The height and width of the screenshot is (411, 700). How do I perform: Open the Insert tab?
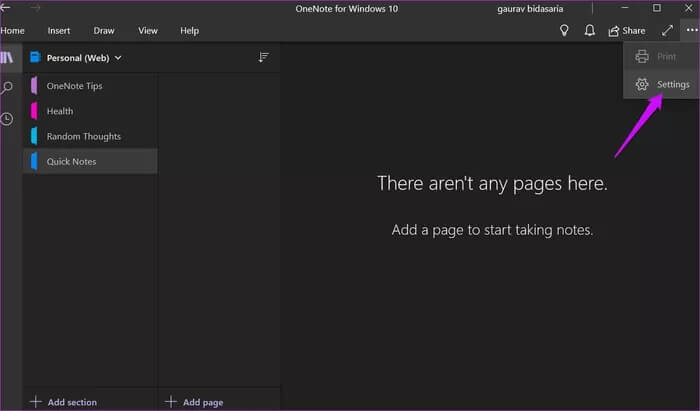tap(59, 31)
